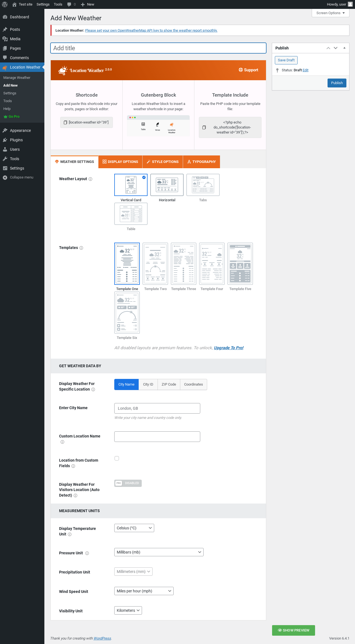Click the copy icon beside PHP template code
Screen dimensions: 355x644
coord(204,127)
